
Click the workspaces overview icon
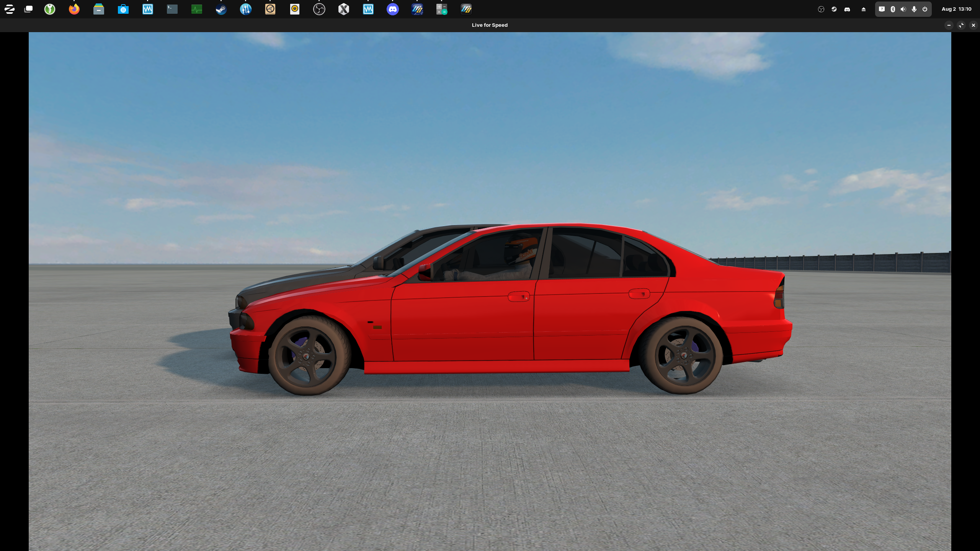coord(28,9)
